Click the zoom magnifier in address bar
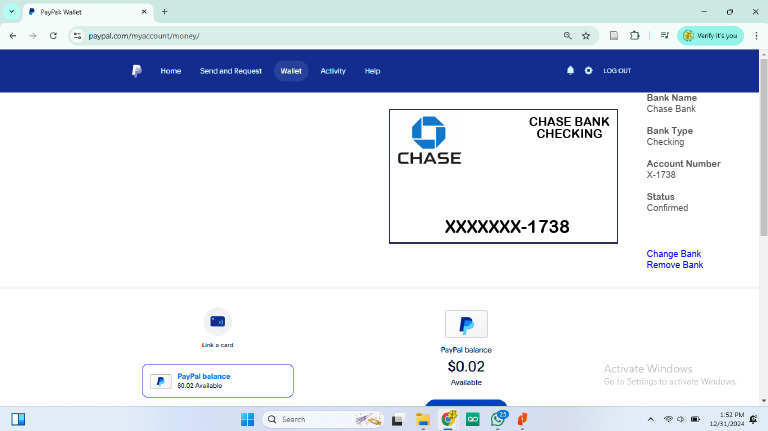Screen dimensions: 768x431 point(568,36)
